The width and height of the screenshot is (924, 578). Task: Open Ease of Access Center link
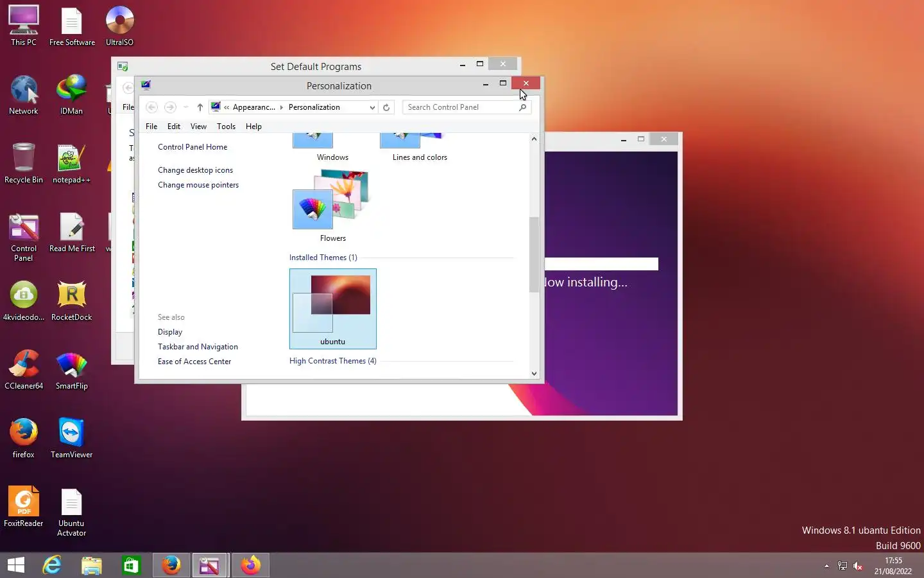pyautogui.click(x=194, y=362)
